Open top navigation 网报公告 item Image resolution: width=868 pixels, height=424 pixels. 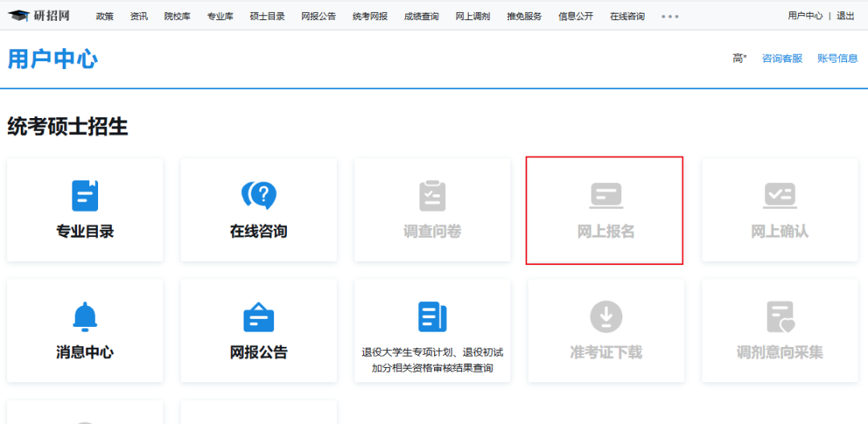(319, 16)
